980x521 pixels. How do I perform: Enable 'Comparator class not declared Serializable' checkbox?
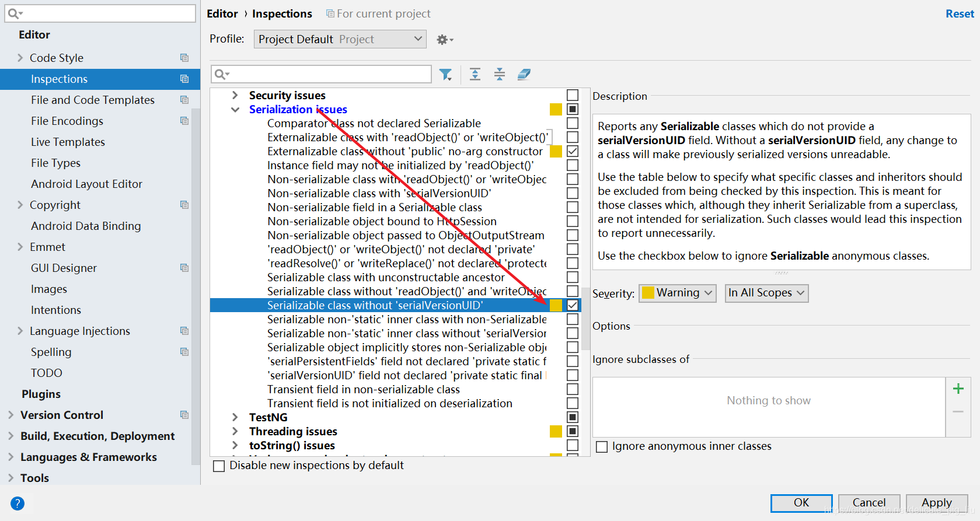[573, 123]
